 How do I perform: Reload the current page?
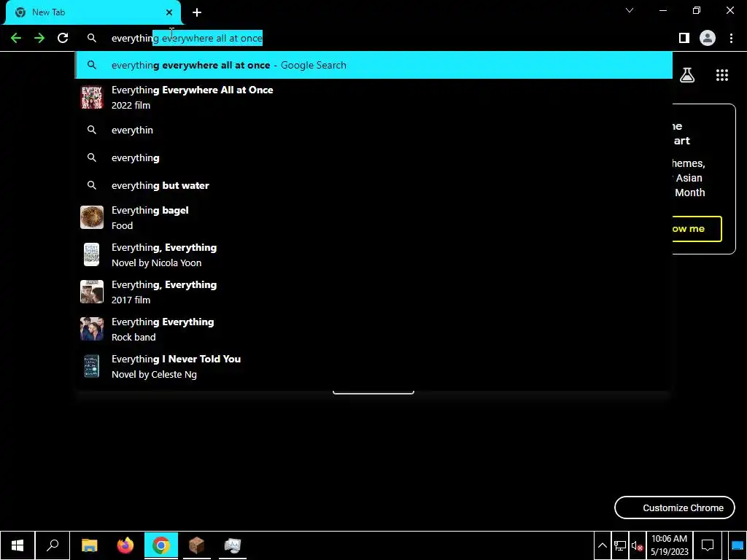[63, 38]
